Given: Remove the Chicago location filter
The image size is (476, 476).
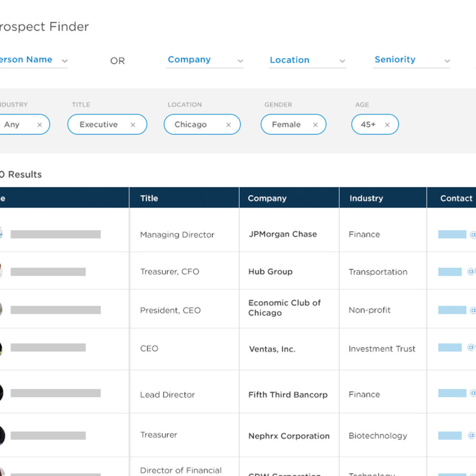Looking at the screenshot, I should (x=229, y=124).
